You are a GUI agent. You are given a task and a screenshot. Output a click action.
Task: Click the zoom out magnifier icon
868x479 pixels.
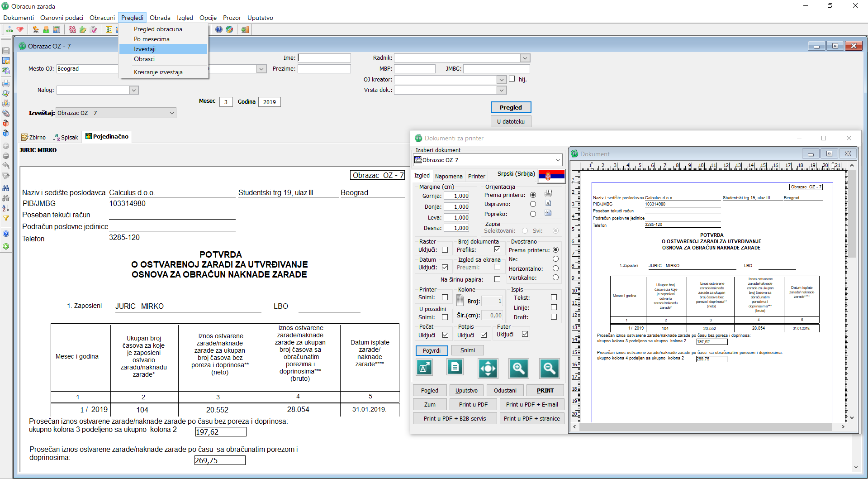point(549,369)
